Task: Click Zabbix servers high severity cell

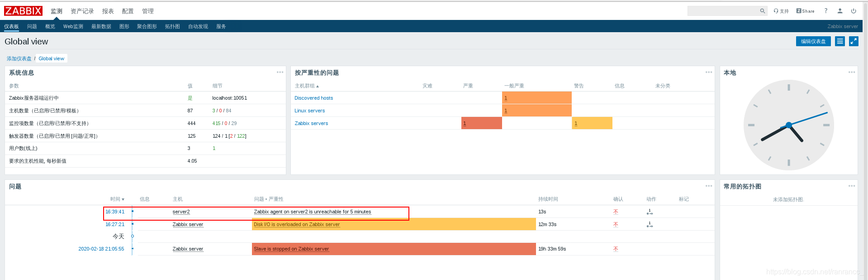Action: click(482, 123)
